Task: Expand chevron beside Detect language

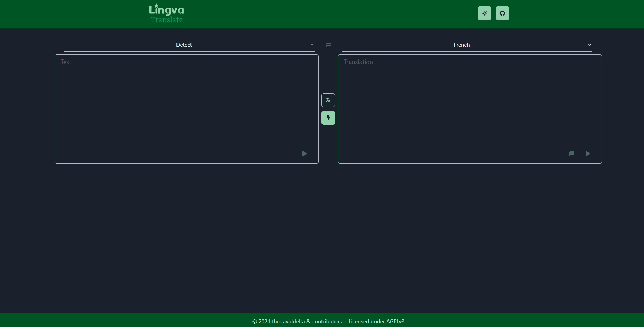Action: (x=312, y=45)
